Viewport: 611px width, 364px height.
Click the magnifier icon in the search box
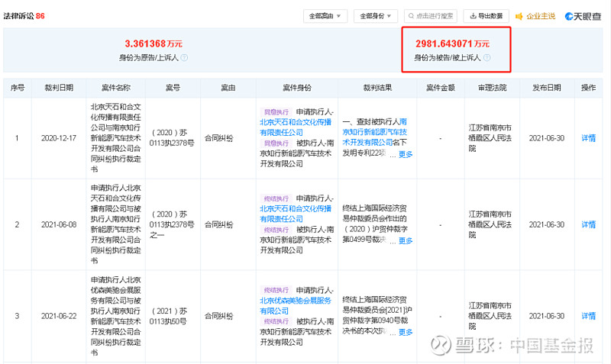tap(411, 16)
